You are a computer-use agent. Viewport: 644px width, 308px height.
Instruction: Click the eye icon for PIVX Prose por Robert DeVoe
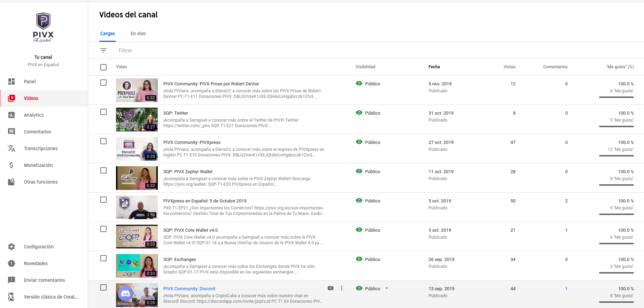pos(359,83)
